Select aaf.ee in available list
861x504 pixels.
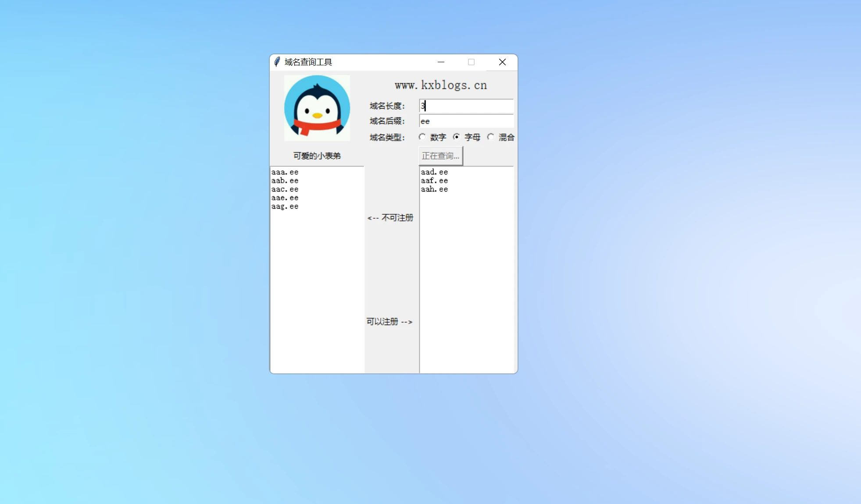pyautogui.click(x=434, y=181)
